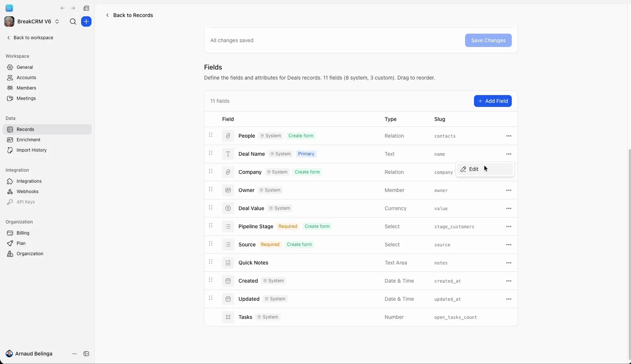Go to Members settings
Screen dimensions: 631x364
47,88
